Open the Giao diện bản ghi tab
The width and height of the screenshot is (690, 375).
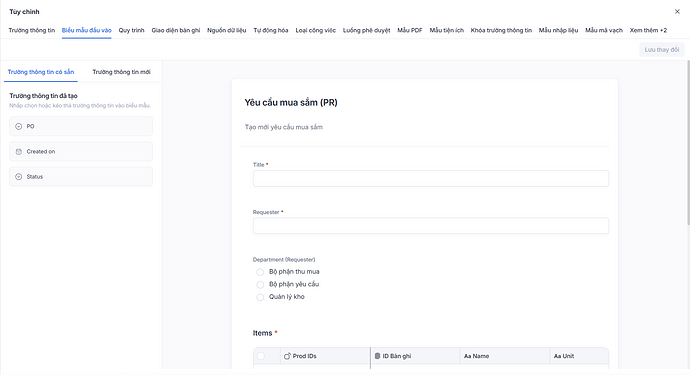point(176,30)
